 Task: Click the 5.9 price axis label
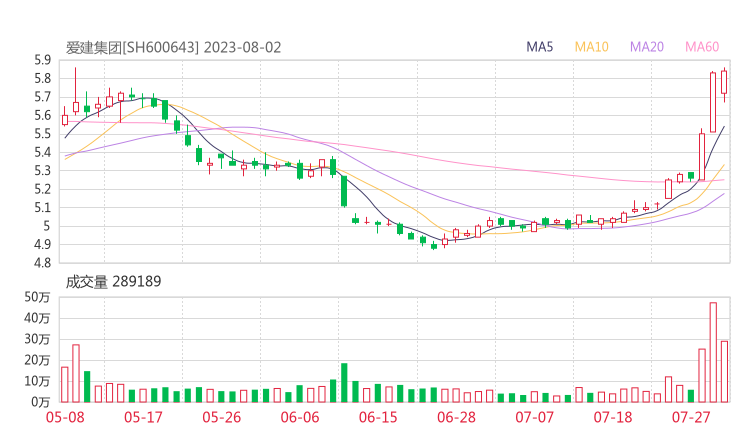tap(42, 60)
